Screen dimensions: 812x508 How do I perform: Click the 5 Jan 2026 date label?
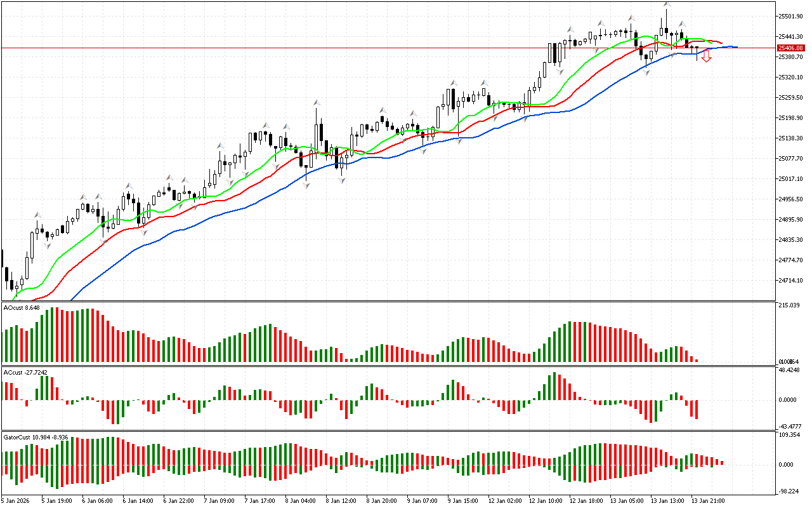click(15, 500)
